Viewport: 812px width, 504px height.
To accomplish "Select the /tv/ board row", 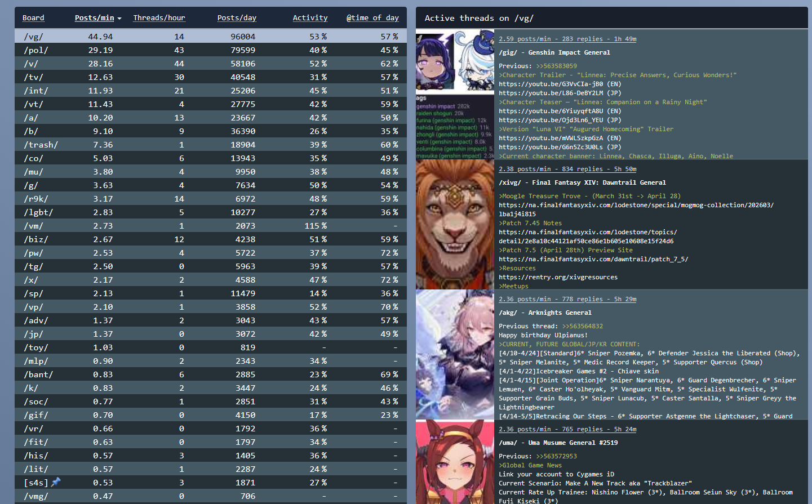I will click(x=211, y=77).
